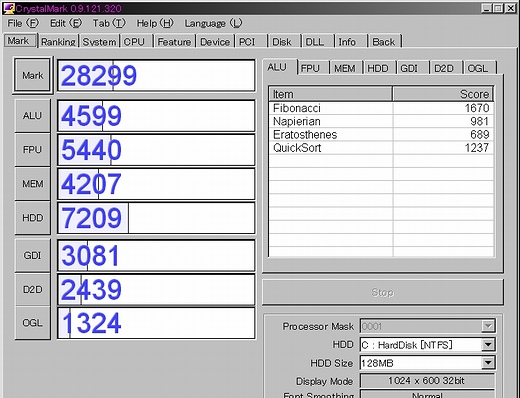520x398 pixels.
Task: Click the Score column header
Action: [443, 94]
